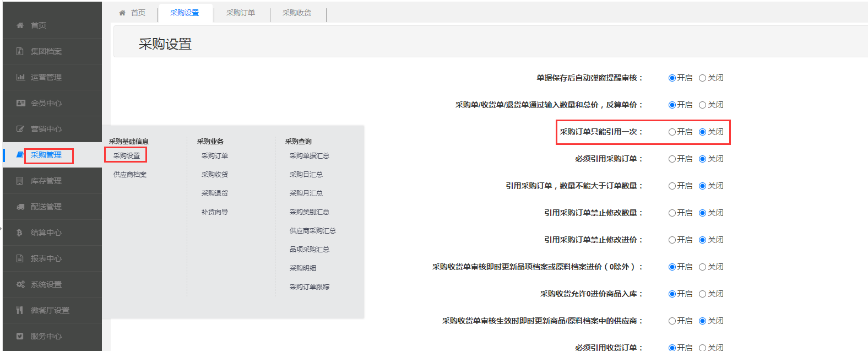Image resolution: width=868 pixels, height=351 pixels.
Task: Click the 系统设置 gears icon
Action: coord(20,284)
